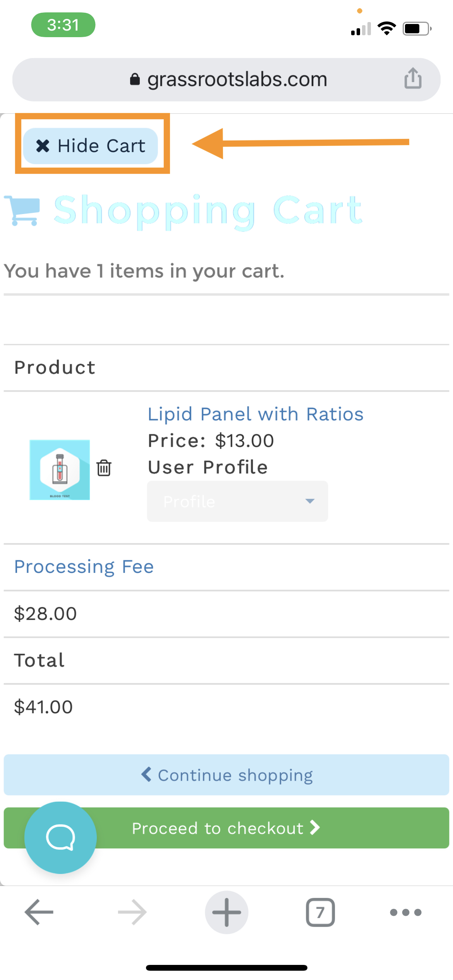Delete Lipid Panel item with trash icon
453x980 pixels.
point(104,468)
